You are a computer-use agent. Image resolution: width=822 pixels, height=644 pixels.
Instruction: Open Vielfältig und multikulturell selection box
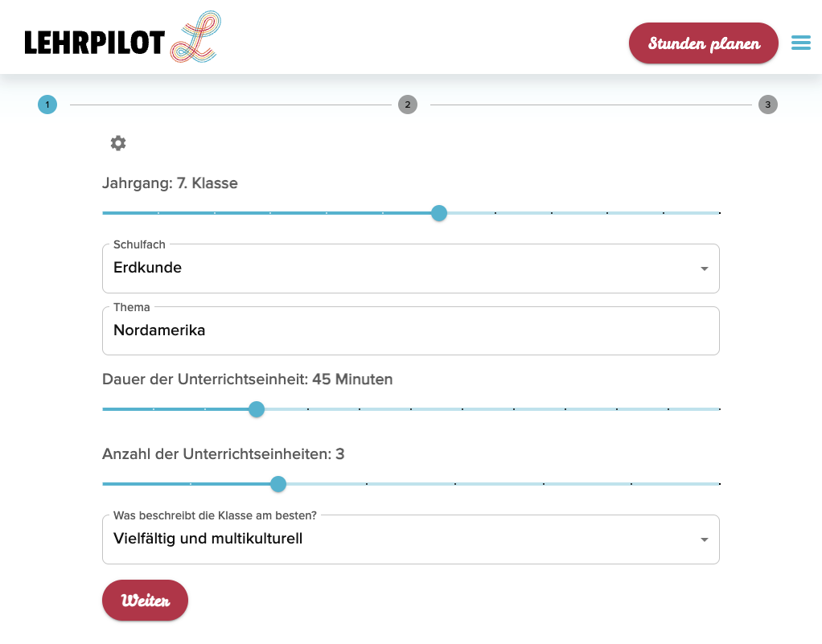tap(410, 539)
